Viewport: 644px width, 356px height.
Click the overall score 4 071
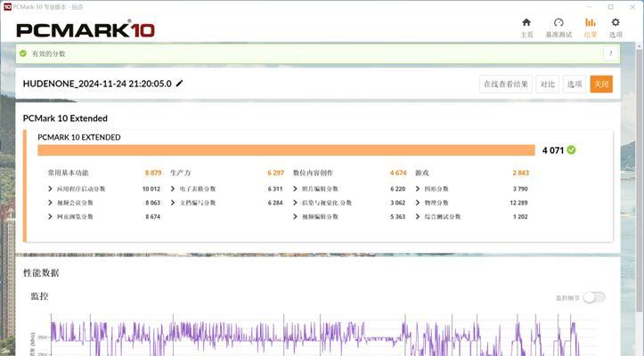pos(553,150)
